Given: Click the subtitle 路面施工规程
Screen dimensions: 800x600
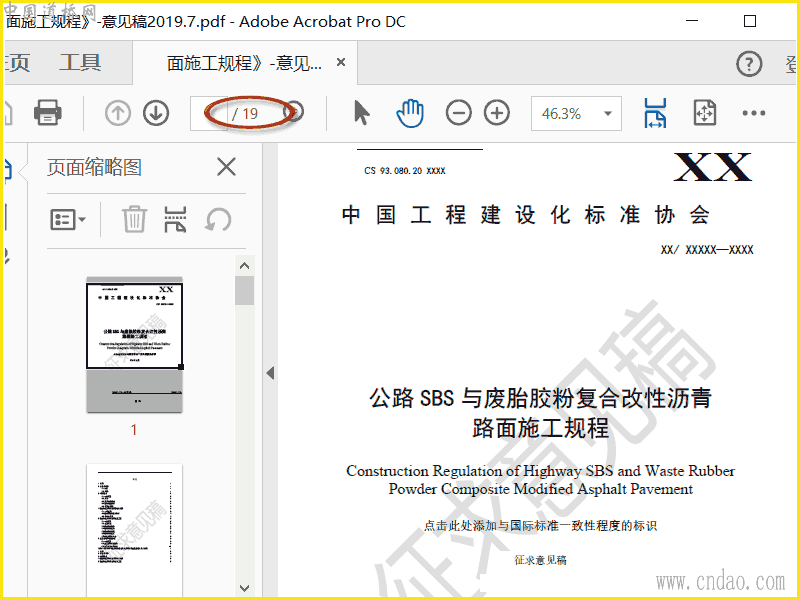Looking at the screenshot, I should (x=540, y=428).
